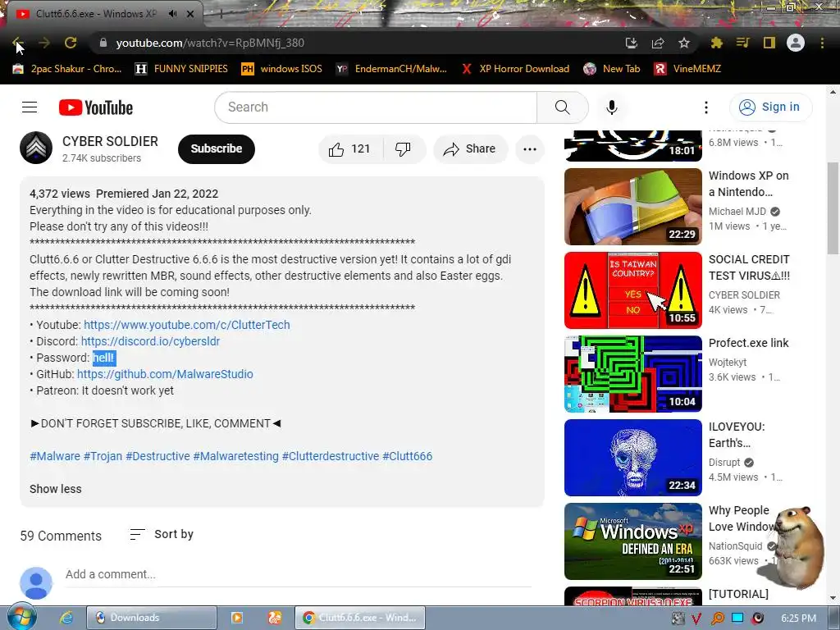The image size is (840, 630).
Task: Click the #Malwaretesting hashtag
Action: pyautogui.click(x=235, y=456)
